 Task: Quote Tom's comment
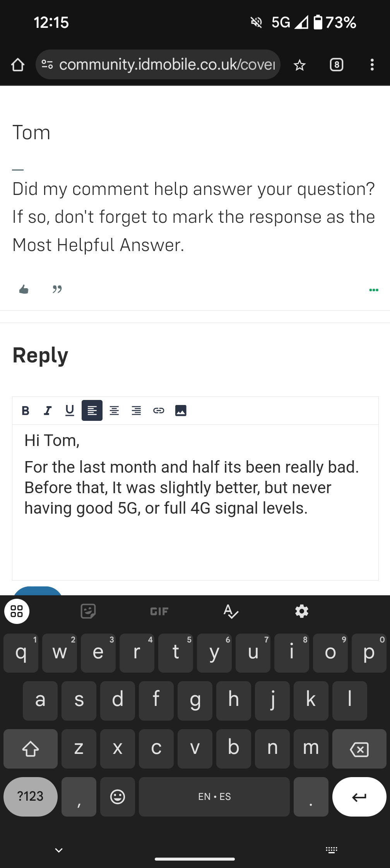tap(57, 289)
